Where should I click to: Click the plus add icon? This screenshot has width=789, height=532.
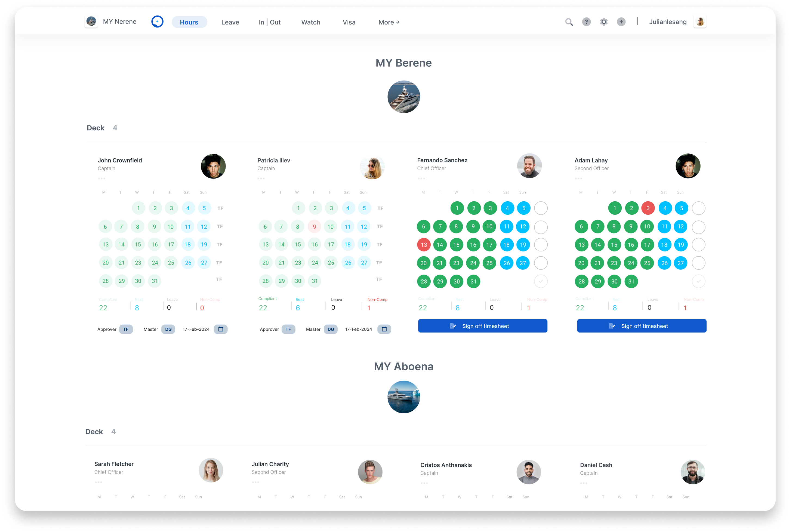coord(621,22)
